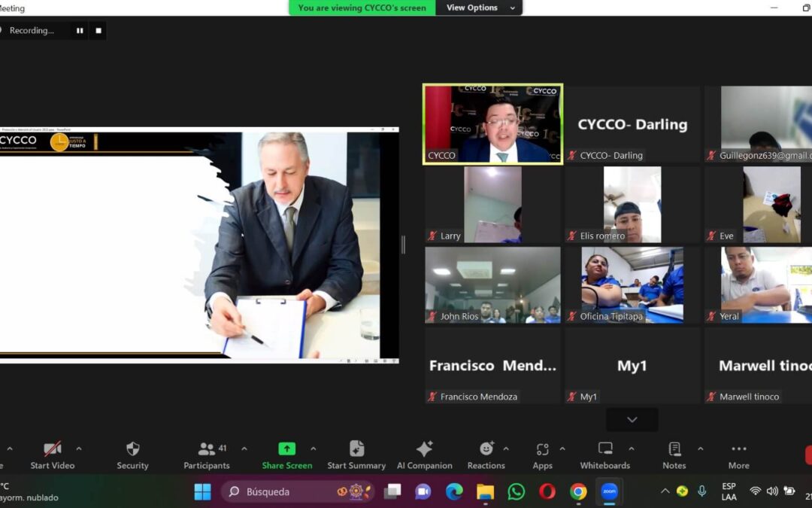Open WhatsApp from the taskbar
Viewport: 812px width, 508px height.
pyautogui.click(x=517, y=491)
